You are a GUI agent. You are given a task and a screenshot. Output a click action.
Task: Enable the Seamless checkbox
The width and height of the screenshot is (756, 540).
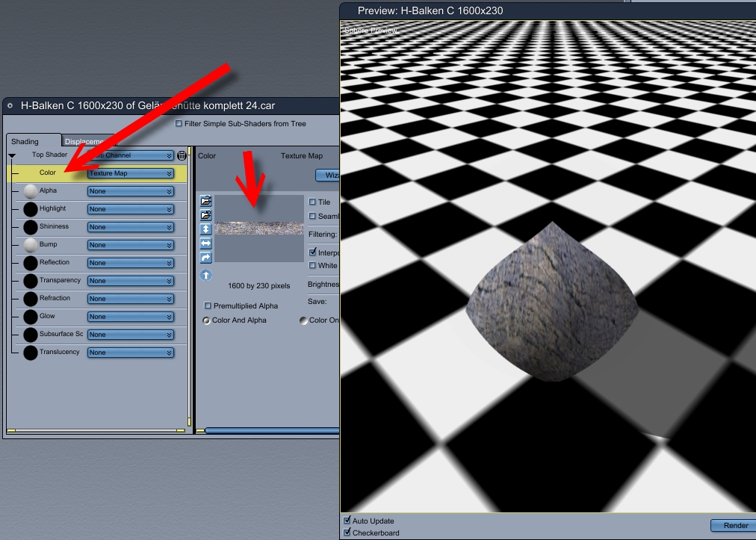click(x=312, y=216)
